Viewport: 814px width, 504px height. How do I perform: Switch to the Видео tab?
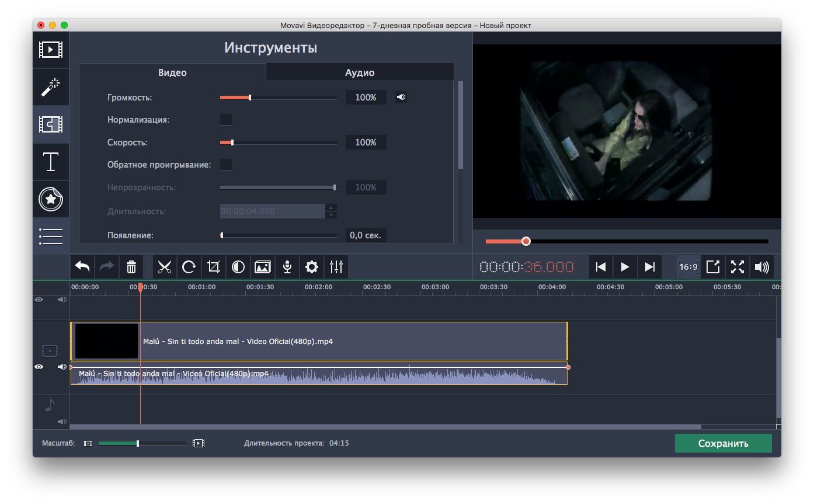172,72
